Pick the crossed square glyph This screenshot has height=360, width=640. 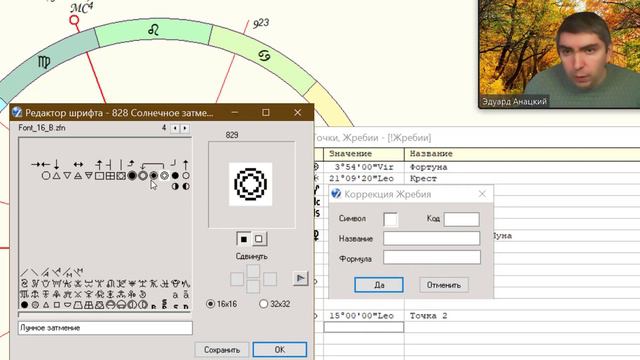[121, 176]
